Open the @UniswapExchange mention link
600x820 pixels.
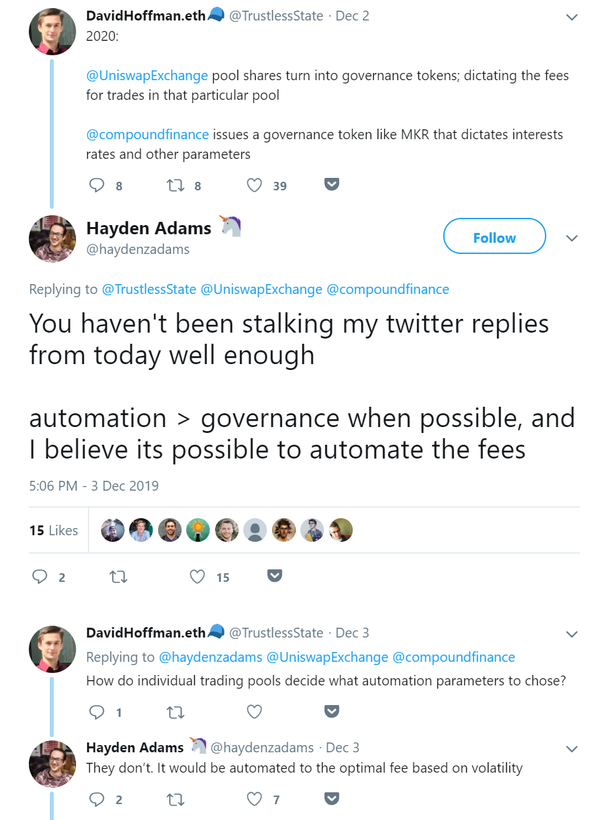[x=147, y=75]
